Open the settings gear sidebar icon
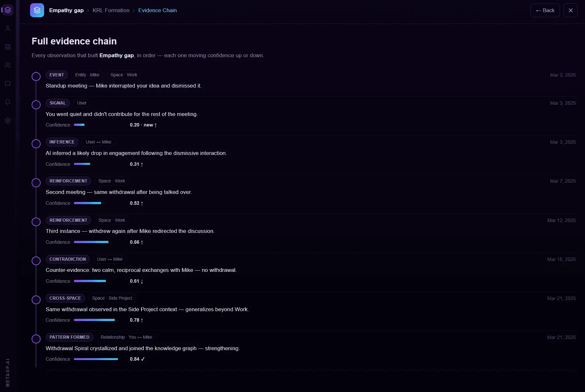This screenshot has height=392, width=585. (8, 120)
